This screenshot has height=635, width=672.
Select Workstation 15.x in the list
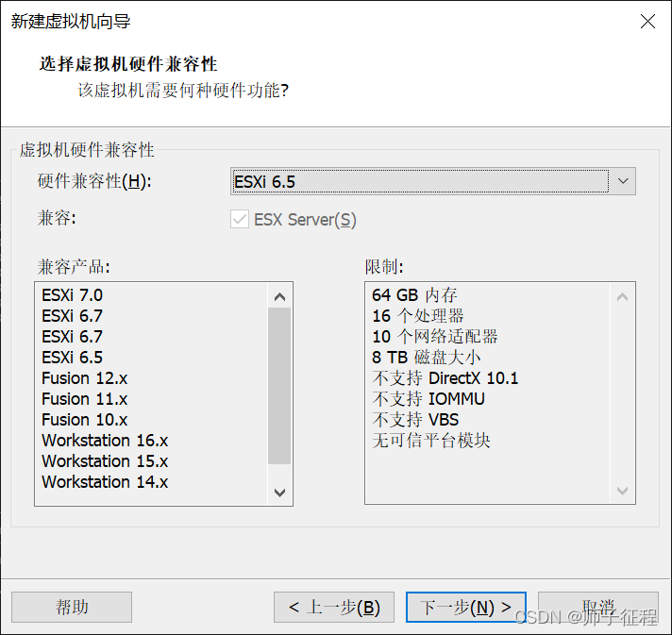point(105,461)
